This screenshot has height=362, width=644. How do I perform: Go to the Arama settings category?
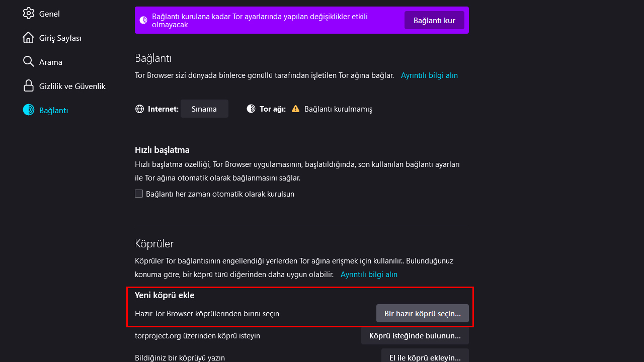click(x=50, y=62)
